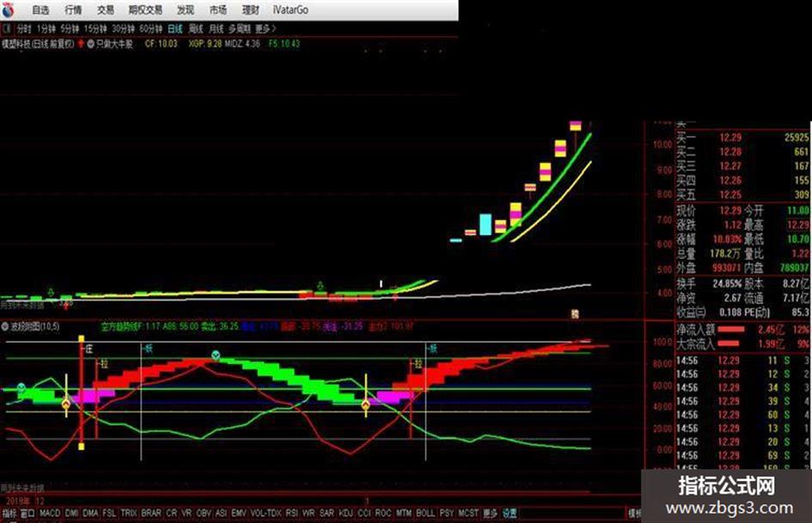The width and height of the screenshot is (812, 523).
Task: Switch to the 分时 chart period
Action: point(24,28)
